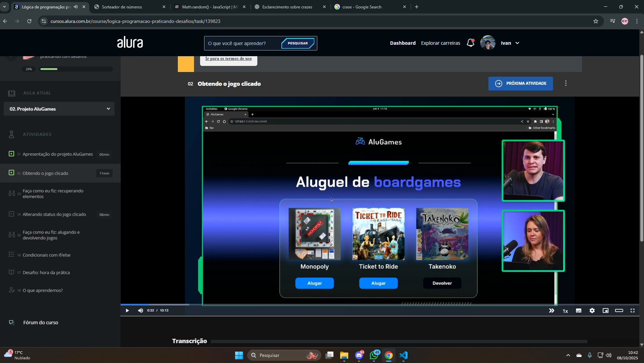The width and height of the screenshot is (644, 363).
Task: Play the video
Action: point(127,311)
